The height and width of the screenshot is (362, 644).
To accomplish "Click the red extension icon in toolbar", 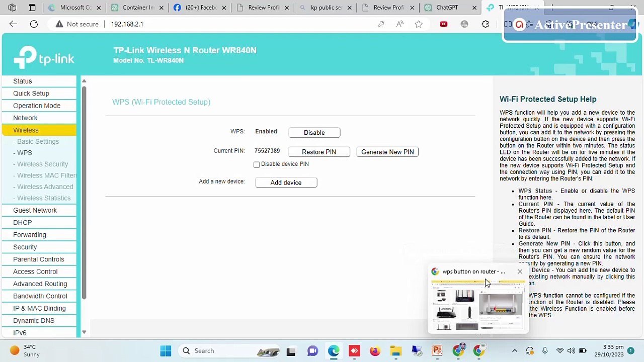I will pos(443,24).
